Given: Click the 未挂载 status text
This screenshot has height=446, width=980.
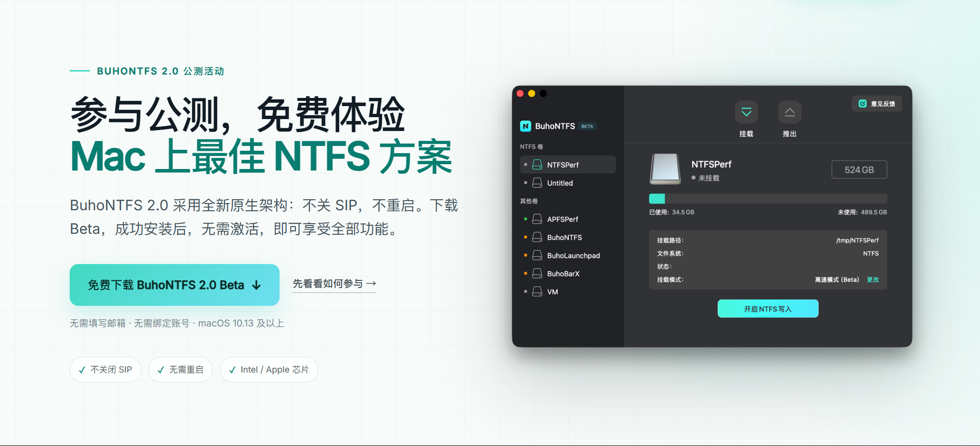Looking at the screenshot, I should 709,178.
